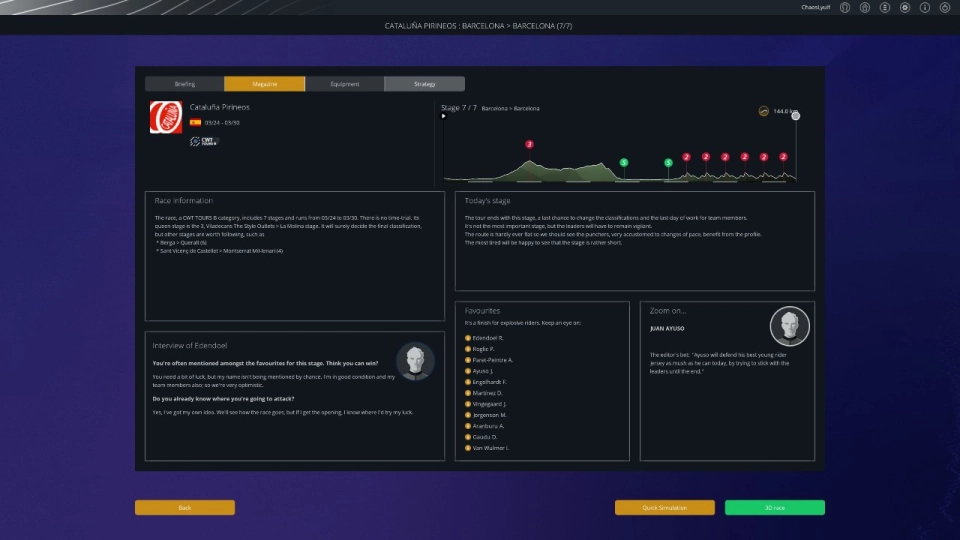Open the Equipment tab
Screen dimensions: 960x540
pos(345,84)
